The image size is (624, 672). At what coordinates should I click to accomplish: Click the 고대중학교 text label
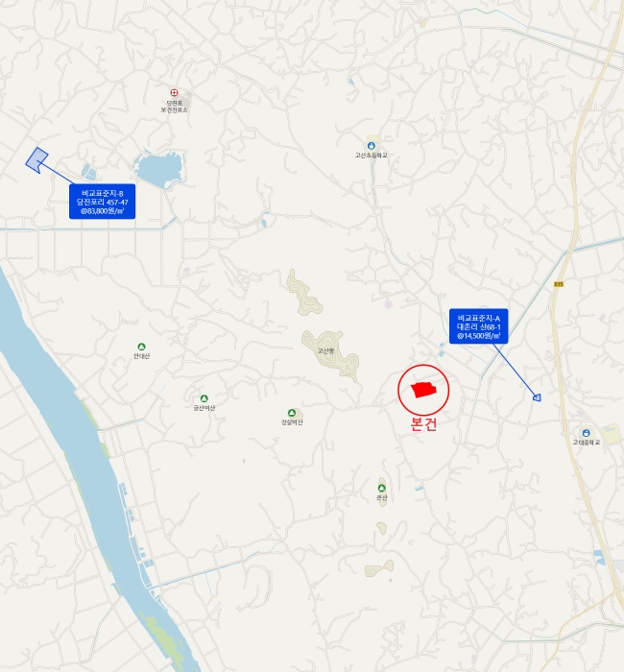tap(587, 443)
